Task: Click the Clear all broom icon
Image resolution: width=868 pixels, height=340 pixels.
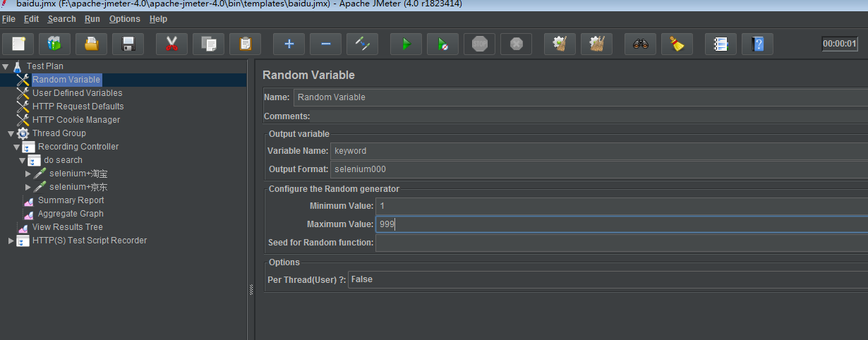Action: point(677,44)
